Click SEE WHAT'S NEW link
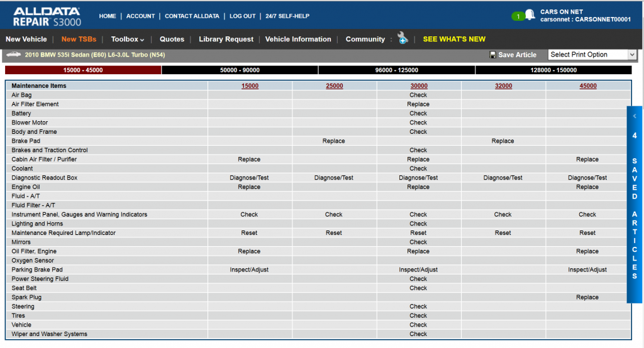This screenshot has width=644, height=348. point(454,40)
